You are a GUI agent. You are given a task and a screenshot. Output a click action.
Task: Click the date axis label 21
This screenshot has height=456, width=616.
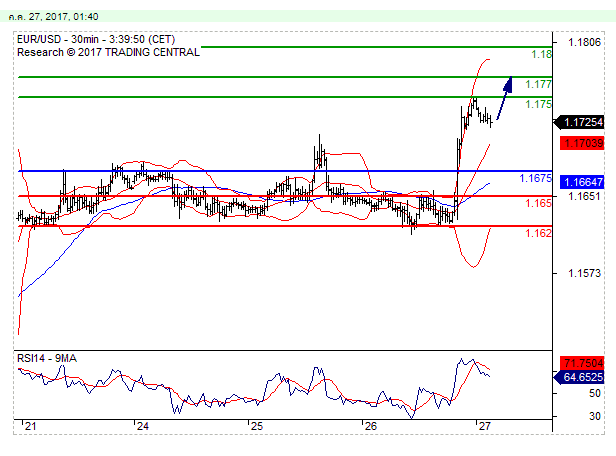tap(30, 426)
